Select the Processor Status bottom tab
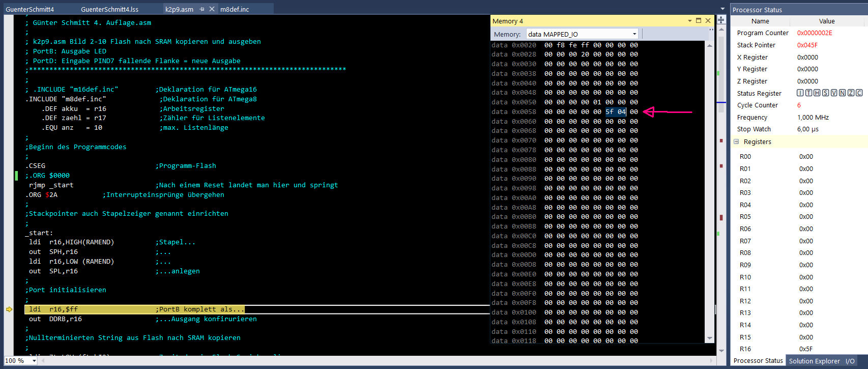 [x=758, y=360]
